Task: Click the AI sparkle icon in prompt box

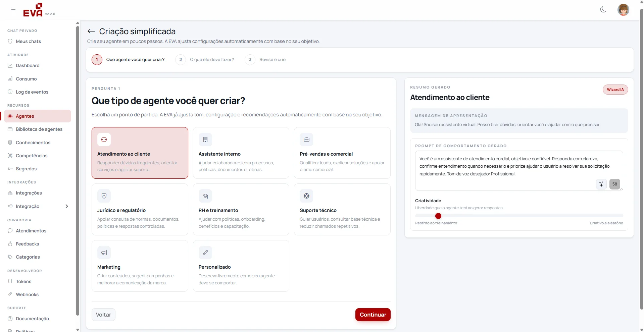Action: pyautogui.click(x=601, y=184)
